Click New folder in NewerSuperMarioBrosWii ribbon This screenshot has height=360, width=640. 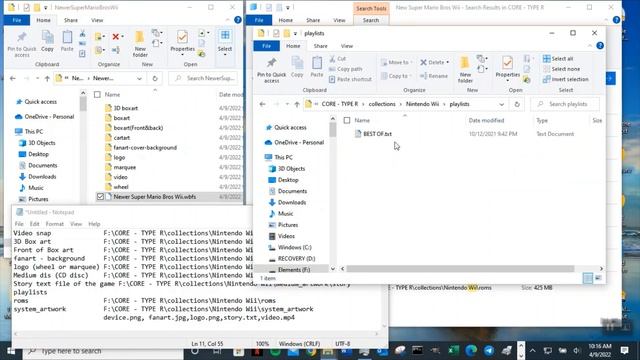point(140,44)
